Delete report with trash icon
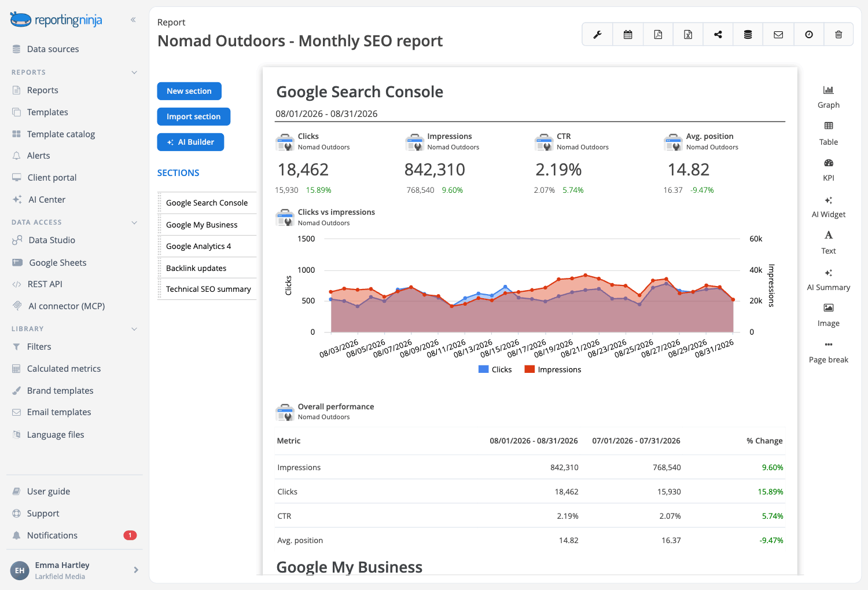868x590 pixels. [838, 35]
